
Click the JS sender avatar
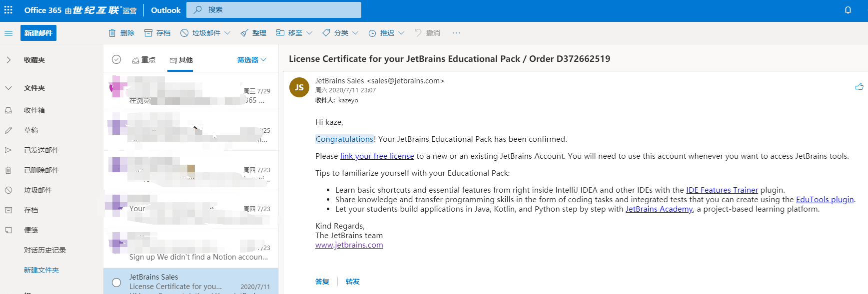point(299,87)
